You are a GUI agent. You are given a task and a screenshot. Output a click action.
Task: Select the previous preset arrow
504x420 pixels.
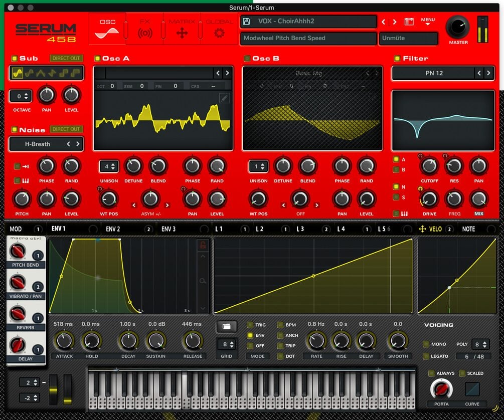384,22
